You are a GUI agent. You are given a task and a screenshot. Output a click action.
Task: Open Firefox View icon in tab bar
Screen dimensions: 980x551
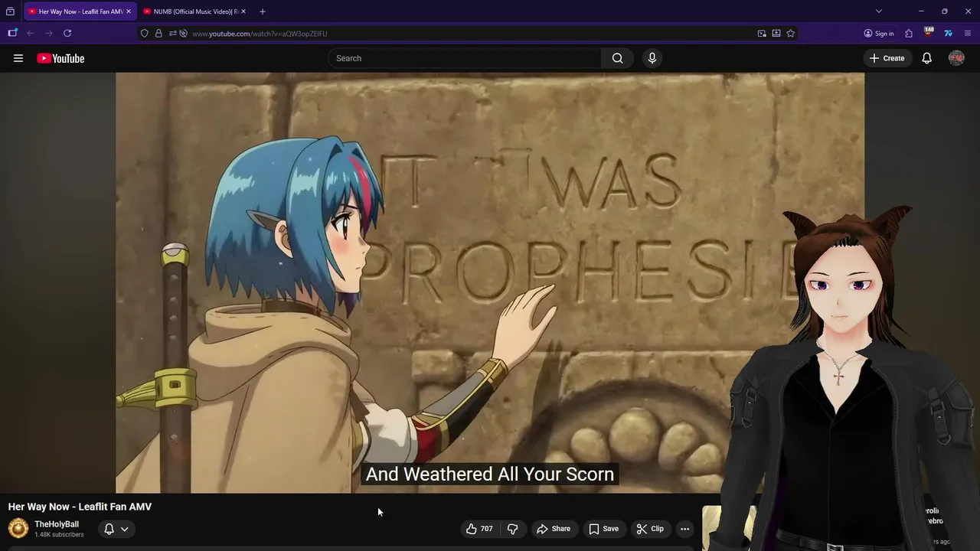[10, 11]
